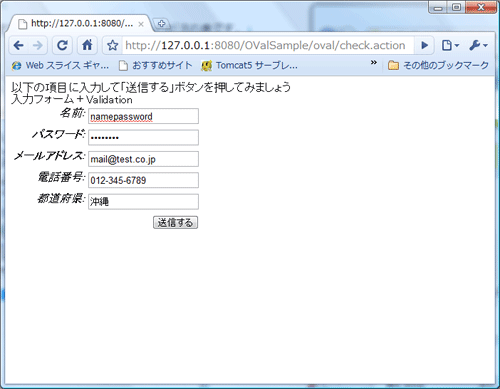Expand hidden bookmarks with » chevron
This screenshot has width=500, height=389.
(374, 62)
